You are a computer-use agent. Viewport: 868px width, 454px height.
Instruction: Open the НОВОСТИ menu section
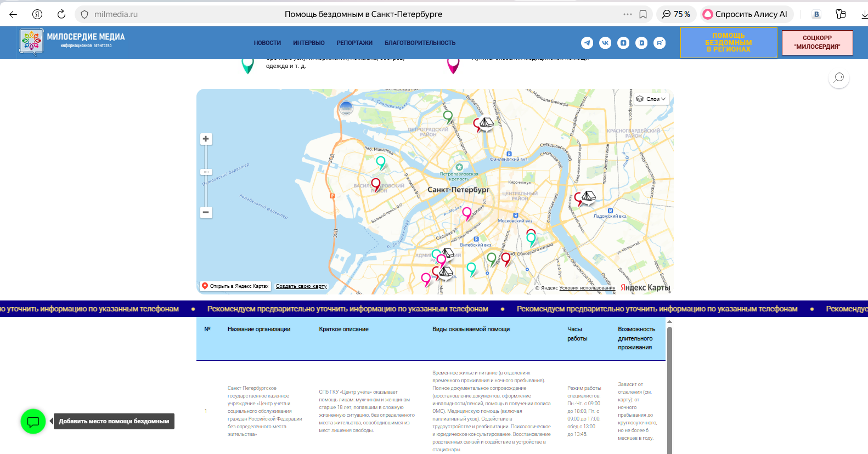point(267,43)
